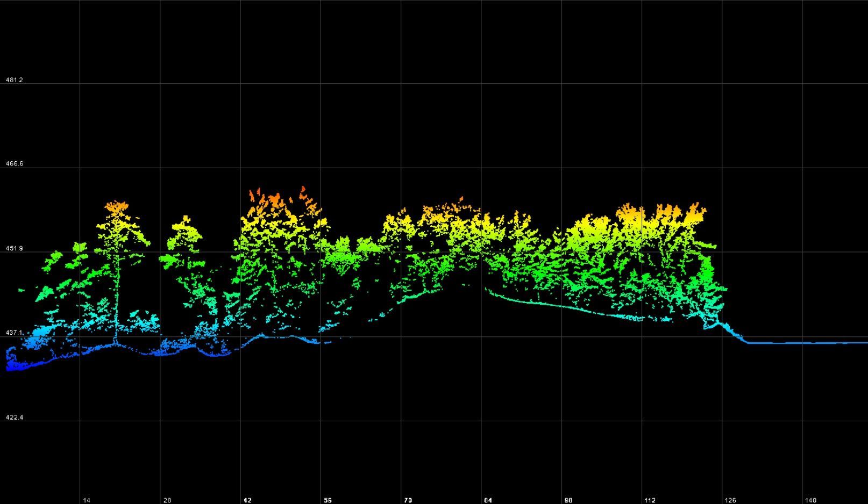Select the distance label 112

649,499
